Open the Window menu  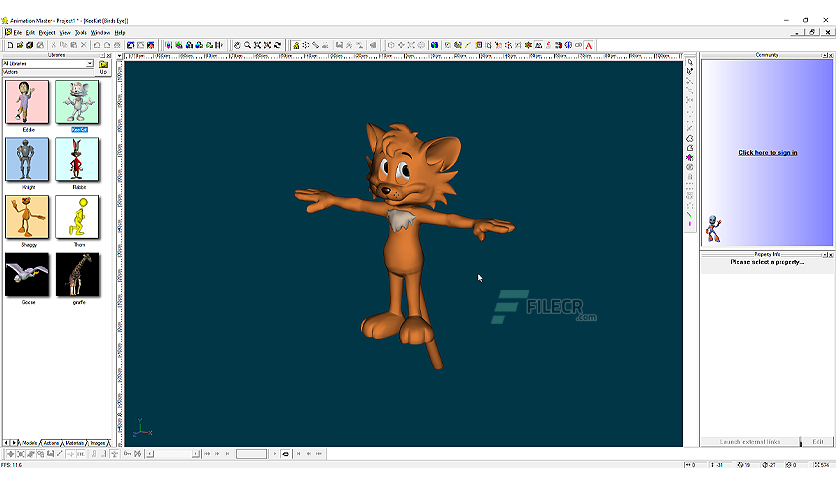tap(100, 33)
